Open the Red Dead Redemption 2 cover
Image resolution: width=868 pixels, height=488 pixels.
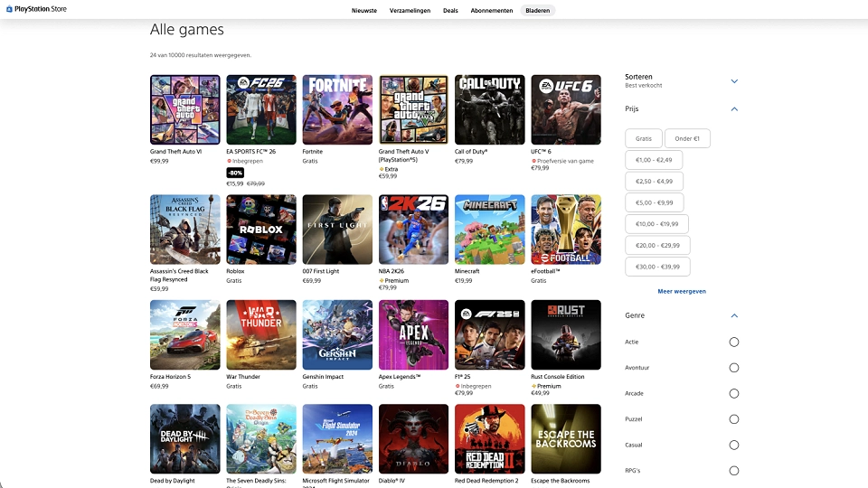click(490, 439)
